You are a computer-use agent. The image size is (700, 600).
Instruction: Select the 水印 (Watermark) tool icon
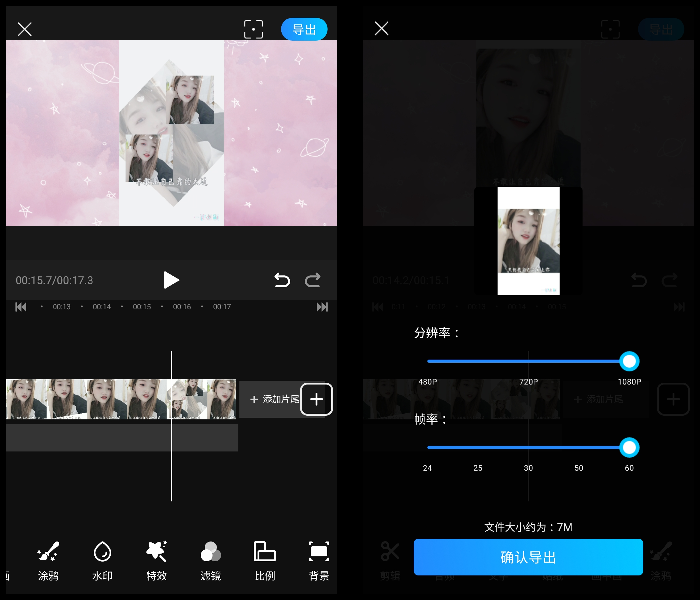[x=101, y=560]
